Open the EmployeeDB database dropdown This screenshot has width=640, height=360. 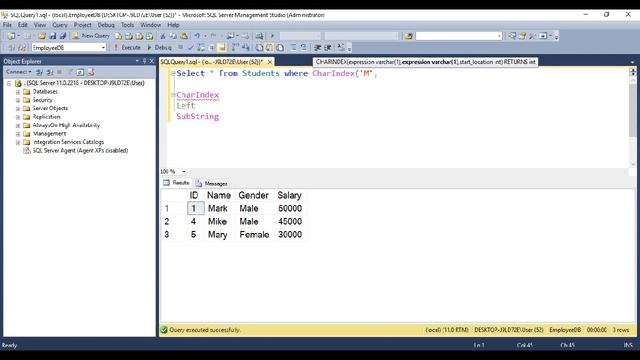pos(69,47)
